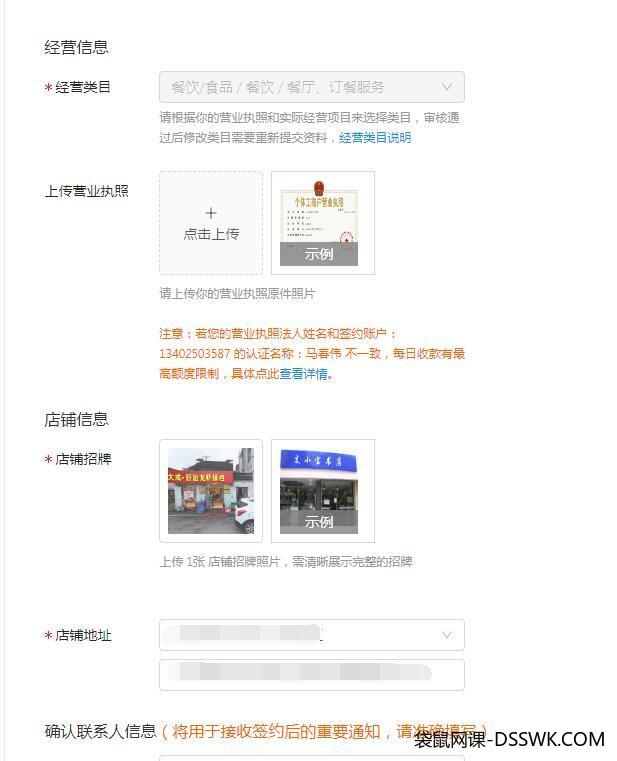Select the uploaded storefront photo thumbnail
This screenshot has height=761, width=617.
point(211,491)
